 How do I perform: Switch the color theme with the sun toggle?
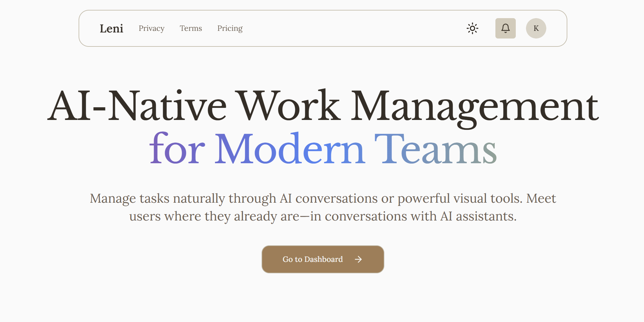(x=472, y=28)
